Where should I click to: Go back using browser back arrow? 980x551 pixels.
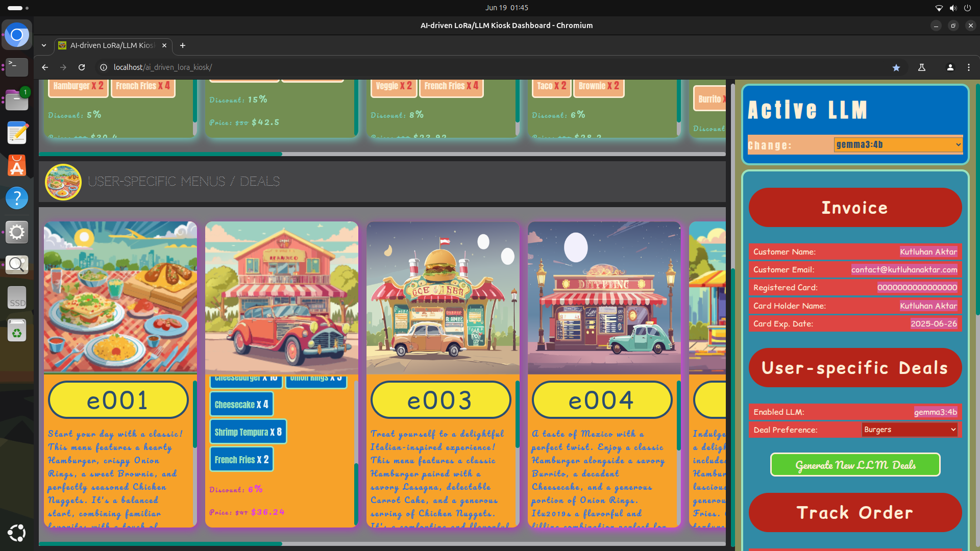coord(45,67)
